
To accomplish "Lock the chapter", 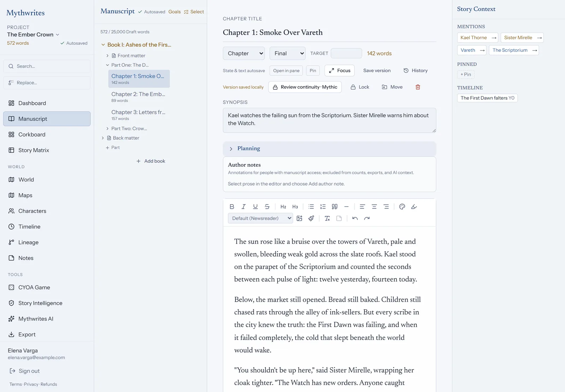I will click(x=360, y=87).
